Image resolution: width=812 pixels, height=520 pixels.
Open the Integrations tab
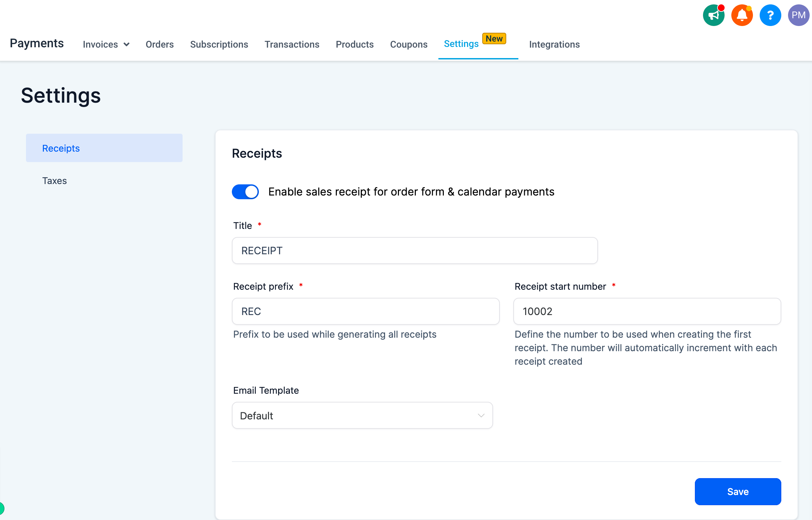(x=554, y=45)
